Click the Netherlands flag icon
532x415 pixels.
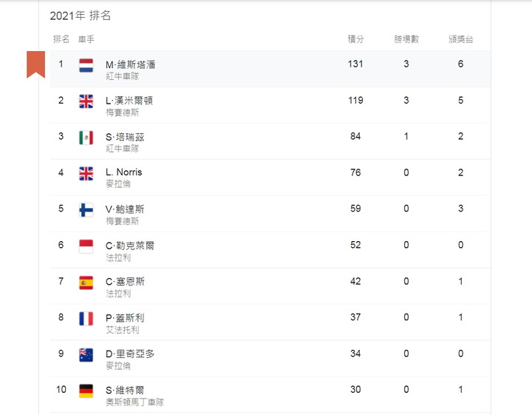click(x=86, y=66)
